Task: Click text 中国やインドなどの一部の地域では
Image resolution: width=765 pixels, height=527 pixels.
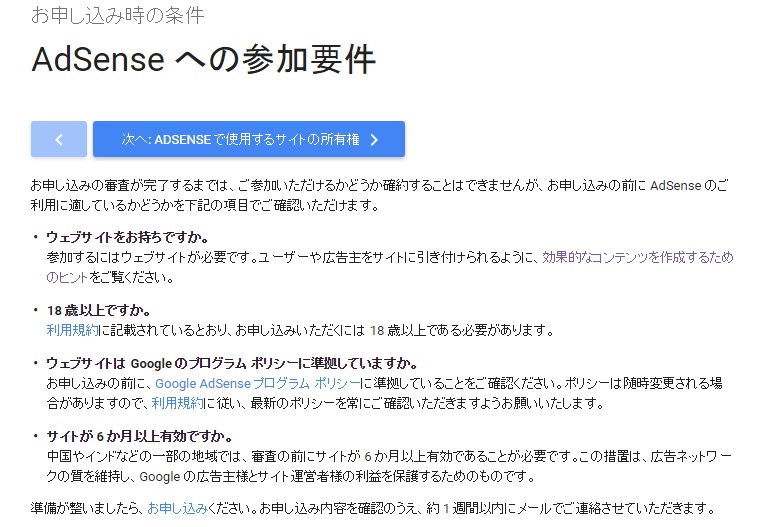Action: [145, 457]
